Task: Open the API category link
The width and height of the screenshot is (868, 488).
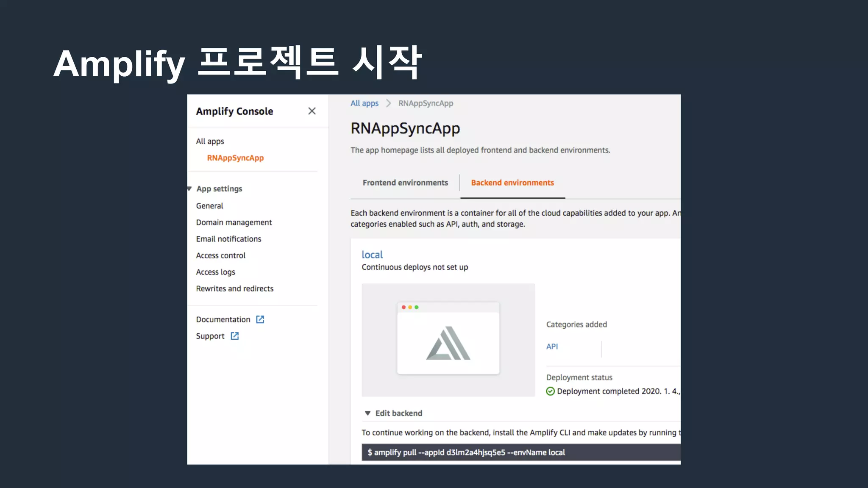Action: 552,347
